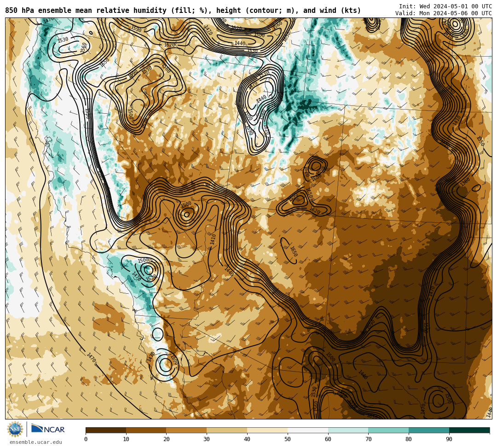Click the "Valid: Mon 2024-05-06 00 UTC" text

[x=444, y=13]
